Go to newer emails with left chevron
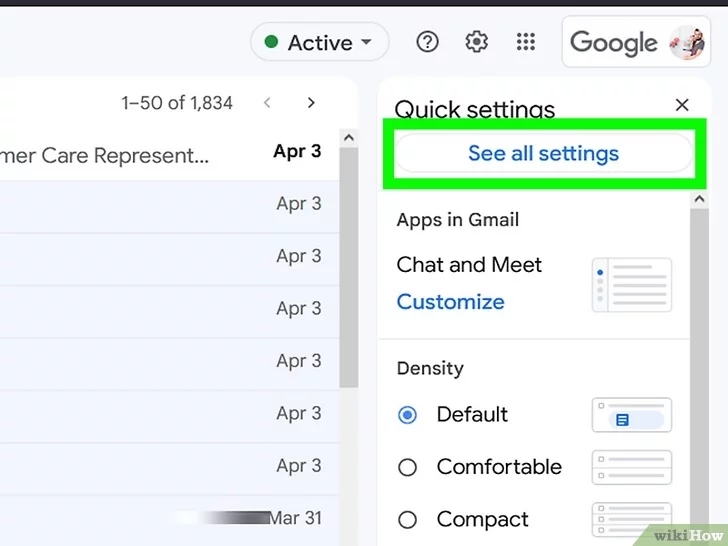 click(x=267, y=103)
